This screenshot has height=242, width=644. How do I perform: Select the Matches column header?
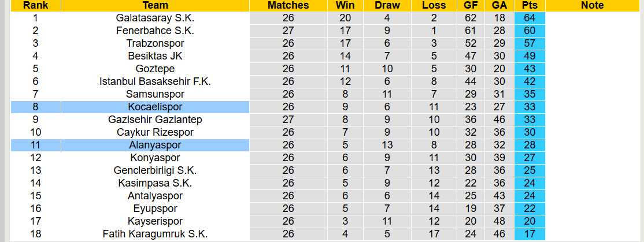point(288,5)
